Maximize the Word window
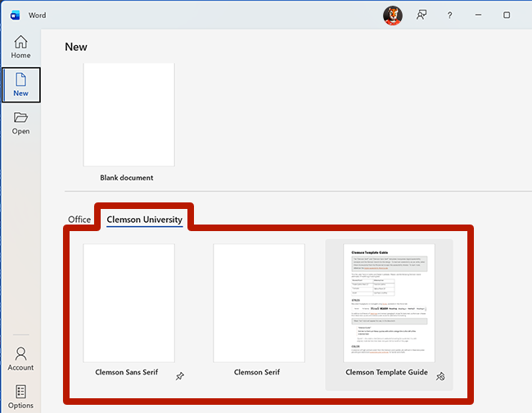Viewport: 532px width, 413px height. [507, 15]
